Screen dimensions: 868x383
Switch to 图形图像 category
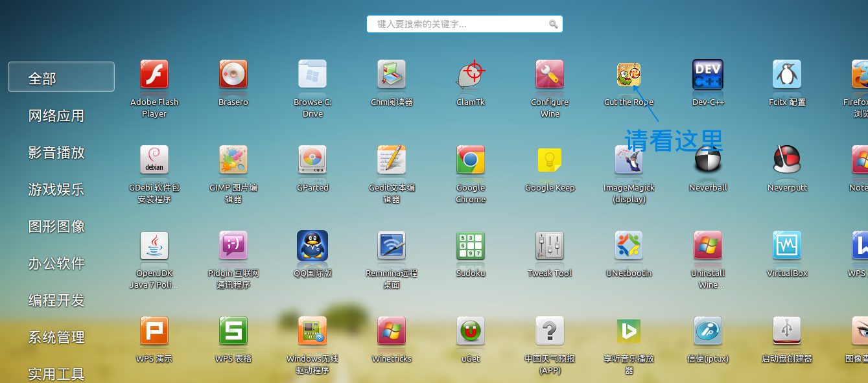(x=56, y=226)
